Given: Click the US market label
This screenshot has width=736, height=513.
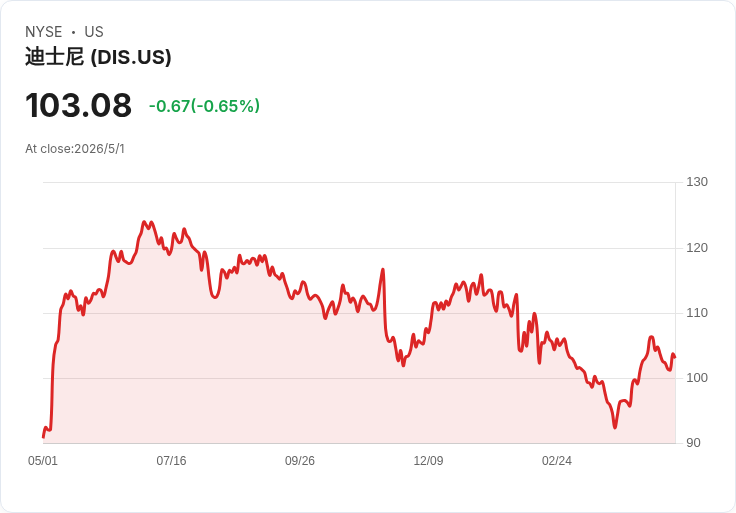Looking at the screenshot, I should pos(94,32).
